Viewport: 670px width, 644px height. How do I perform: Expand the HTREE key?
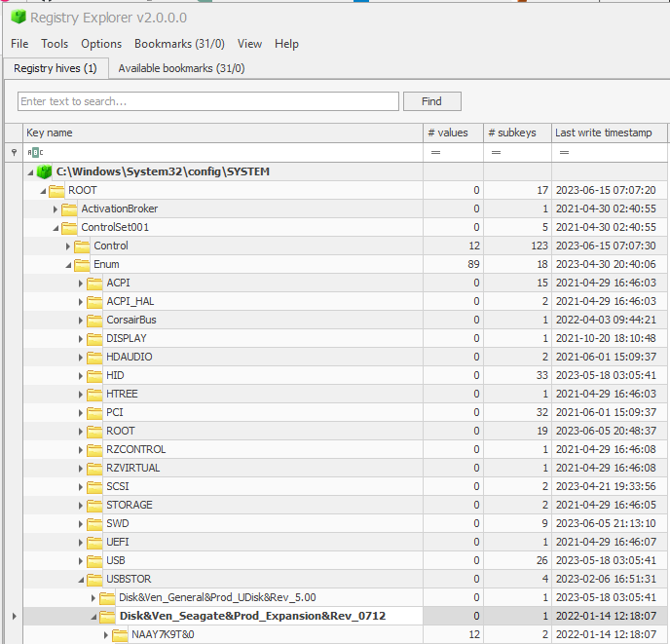[80, 395]
